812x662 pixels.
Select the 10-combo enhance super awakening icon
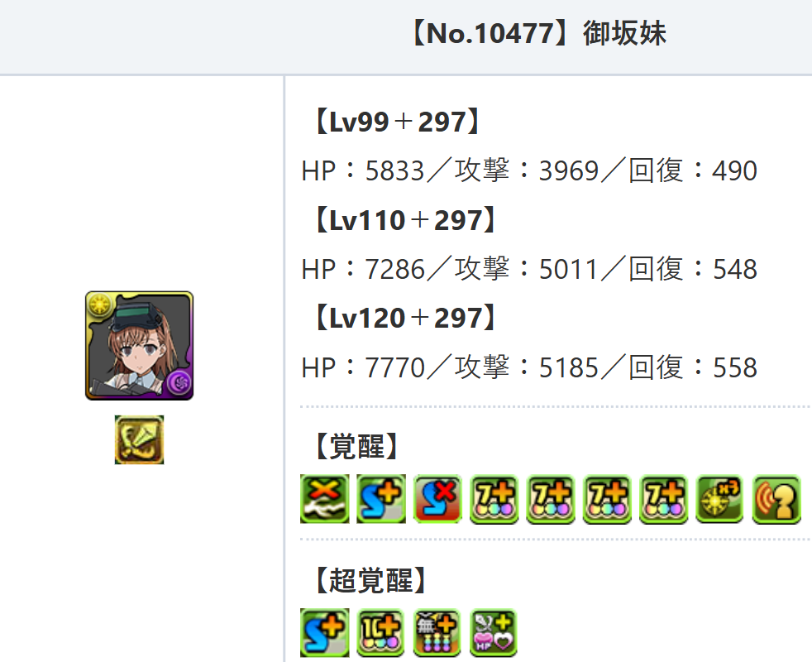click(380, 633)
